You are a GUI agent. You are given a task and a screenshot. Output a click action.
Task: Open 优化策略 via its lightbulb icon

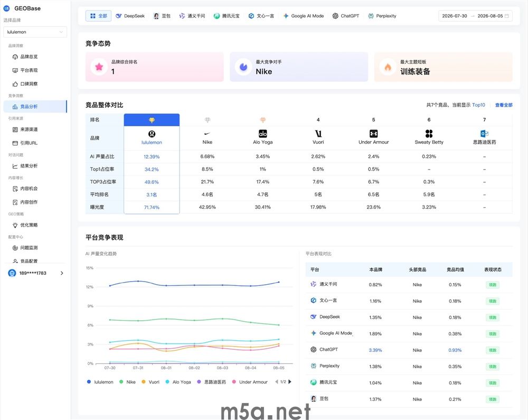[x=15, y=226]
